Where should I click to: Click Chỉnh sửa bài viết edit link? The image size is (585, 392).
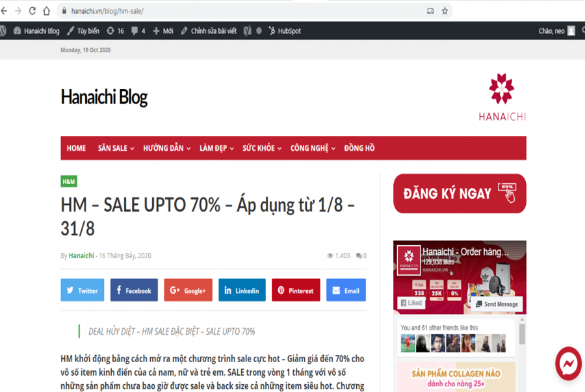pyautogui.click(x=209, y=31)
